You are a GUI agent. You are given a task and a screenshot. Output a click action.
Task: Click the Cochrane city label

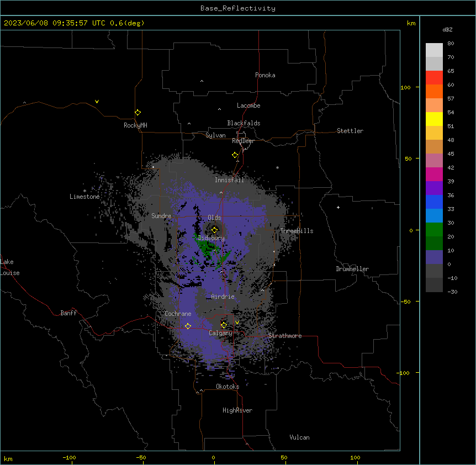click(x=178, y=314)
